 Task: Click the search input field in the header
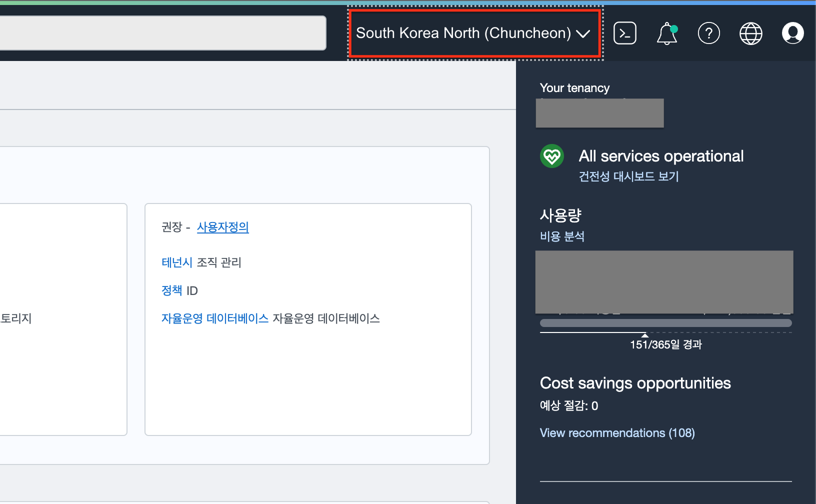point(162,33)
